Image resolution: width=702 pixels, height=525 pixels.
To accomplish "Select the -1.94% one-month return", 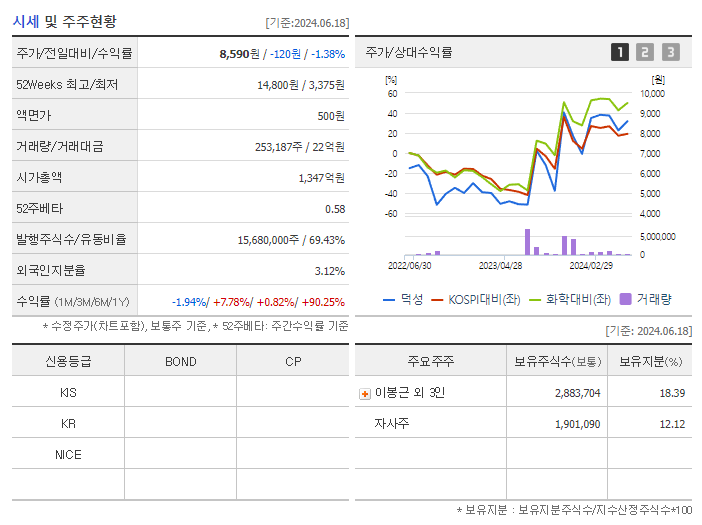I will [x=189, y=302].
